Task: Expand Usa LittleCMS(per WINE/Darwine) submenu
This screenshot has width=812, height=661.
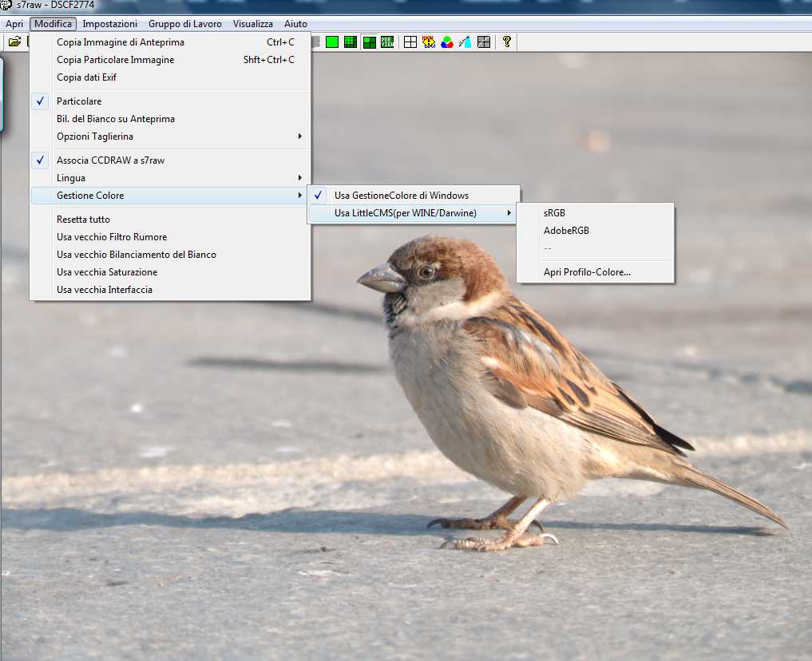Action: pyautogui.click(x=405, y=213)
